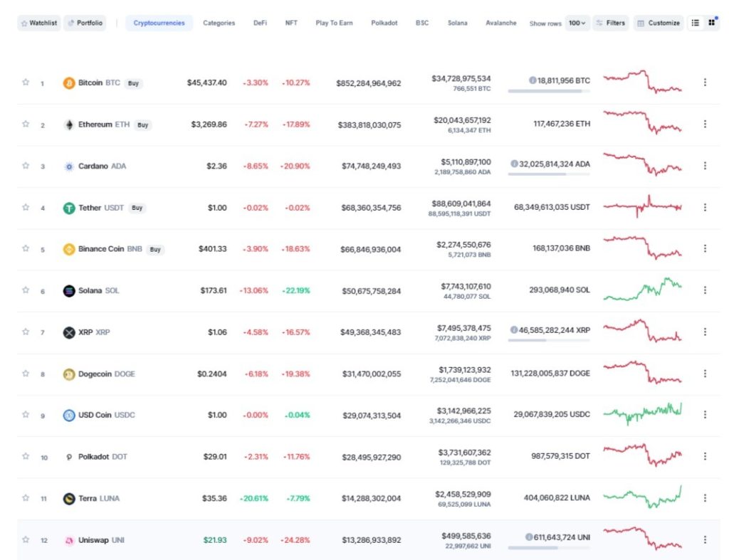This screenshot has height=560, width=729.
Task: Open Bitcoin 7-day price sparkline chart
Action: tap(643, 82)
